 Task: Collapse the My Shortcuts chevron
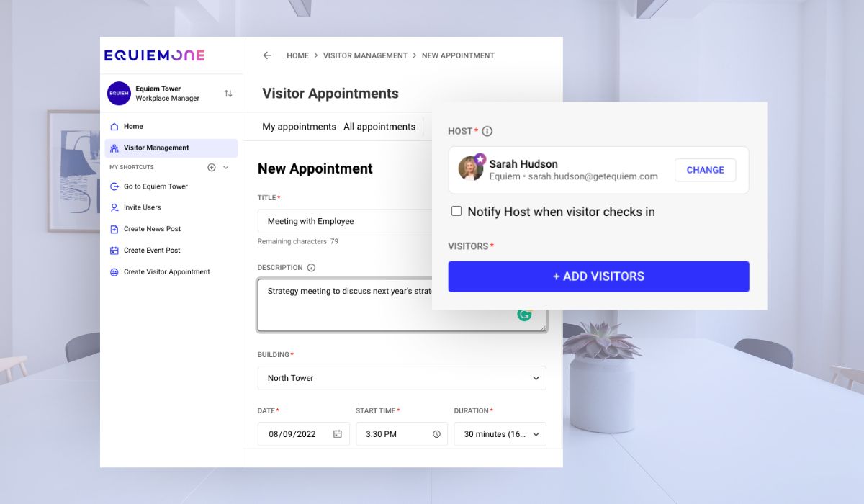(x=226, y=167)
